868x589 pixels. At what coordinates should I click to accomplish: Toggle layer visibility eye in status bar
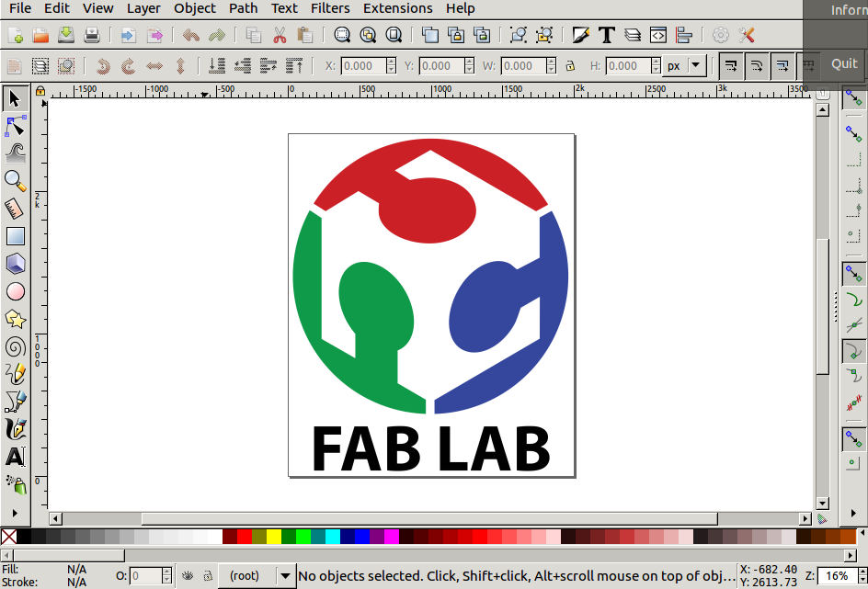point(188,576)
